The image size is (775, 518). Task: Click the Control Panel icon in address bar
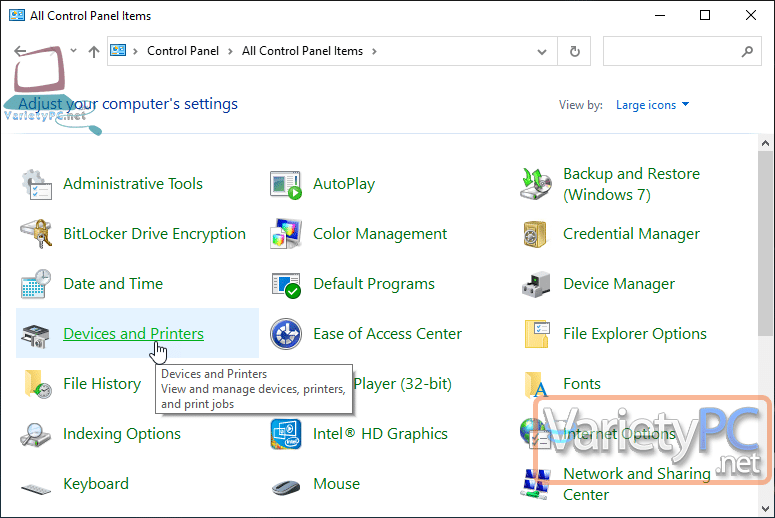click(x=118, y=50)
